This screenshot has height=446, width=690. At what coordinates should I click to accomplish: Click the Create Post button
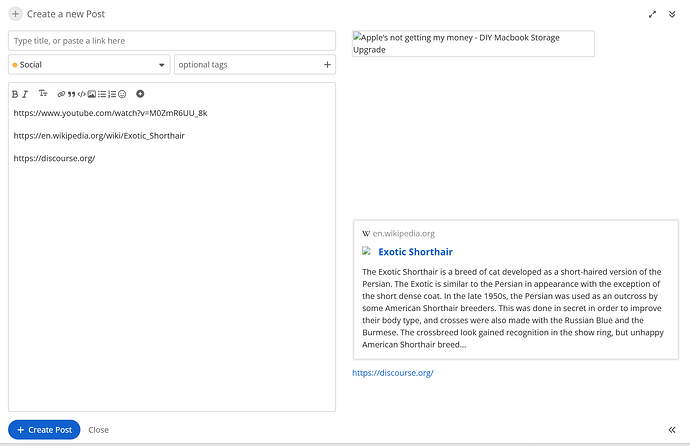[44, 430]
